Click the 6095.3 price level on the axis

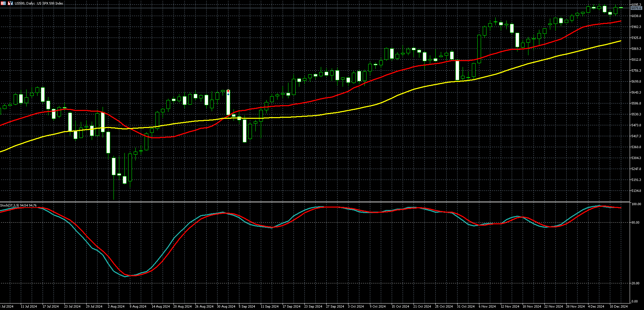(636, 5)
